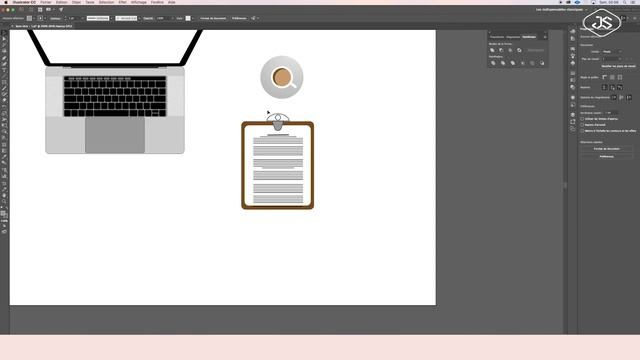This screenshot has width=640, height=360.
Task: Open the Artboards panel from dock
Action: pyautogui.click(x=573, y=129)
